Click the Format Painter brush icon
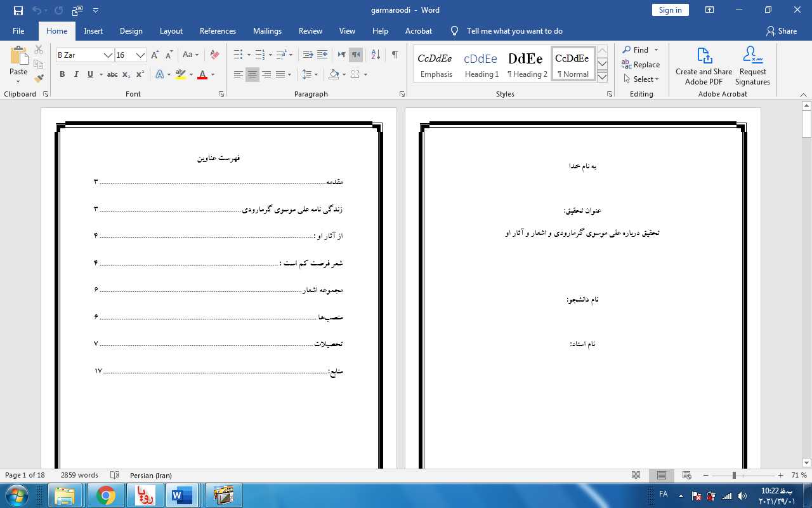Screen dimensions: 812x508 [39, 79]
